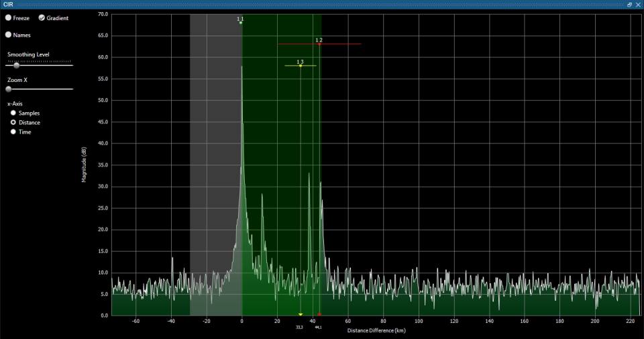Enable the Freeze option
Image resolution: width=644 pixels, height=339 pixels.
click(8, 18)
